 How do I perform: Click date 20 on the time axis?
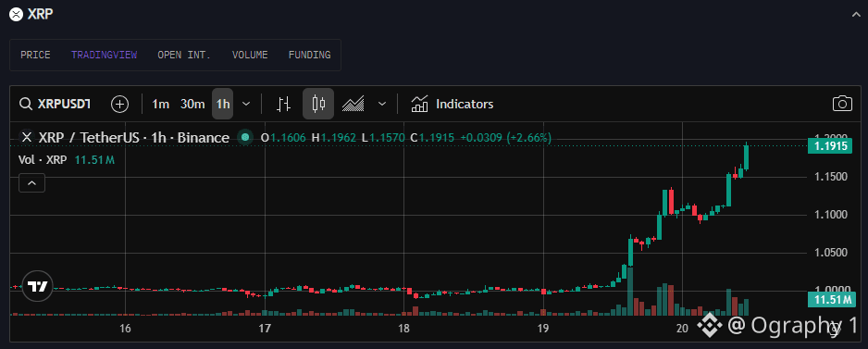[x=682, y=329]
